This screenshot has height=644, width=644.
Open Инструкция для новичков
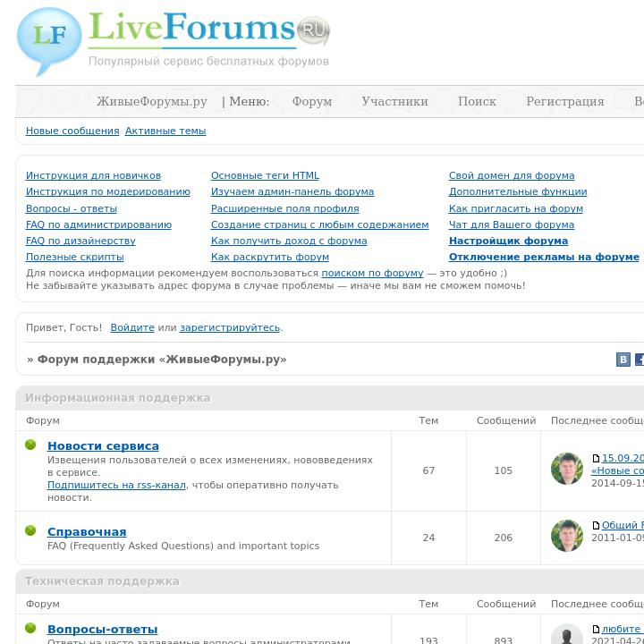click(93, 176)
